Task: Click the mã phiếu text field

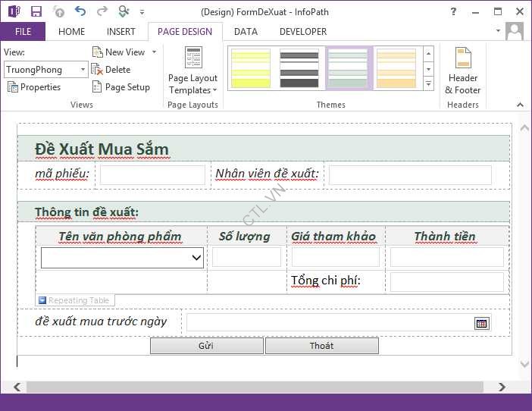Action: point(152,175)
